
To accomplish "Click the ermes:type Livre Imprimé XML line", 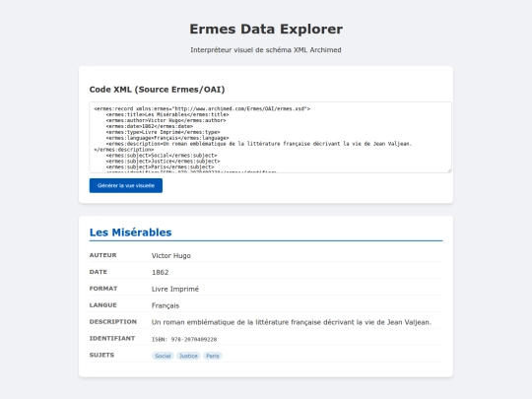I will pyautogui.click(x=163, y=132).
